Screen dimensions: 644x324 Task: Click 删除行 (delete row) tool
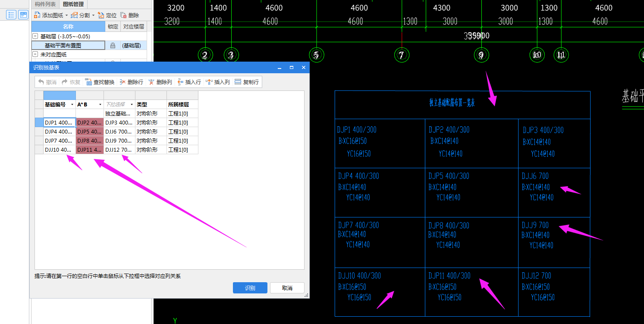(x=132, y=82)
